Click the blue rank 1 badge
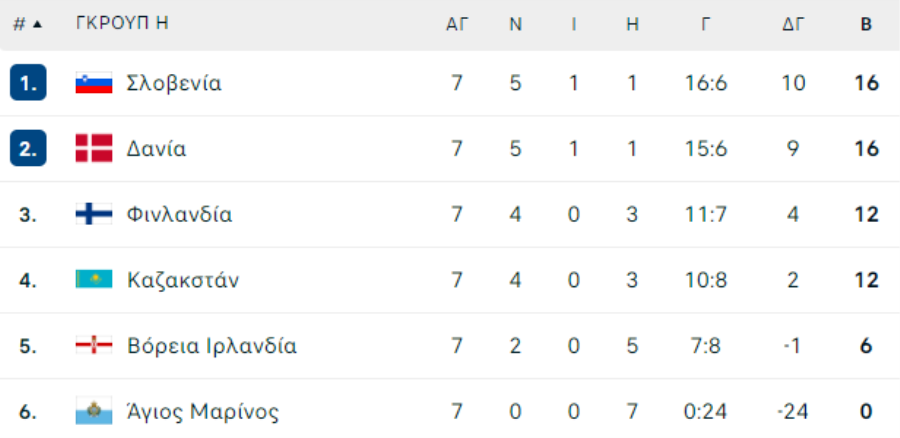This screenshot has width=900, height=438. click(28, 83)
